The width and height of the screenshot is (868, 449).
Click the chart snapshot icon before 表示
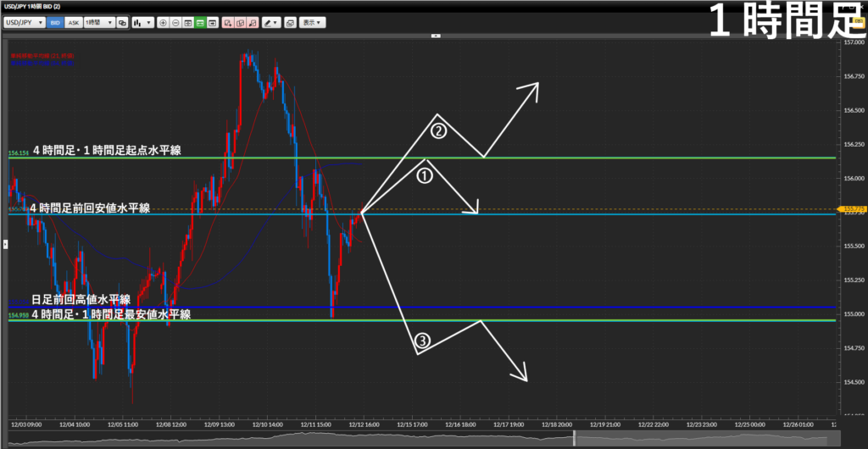[x=291, y=22]
